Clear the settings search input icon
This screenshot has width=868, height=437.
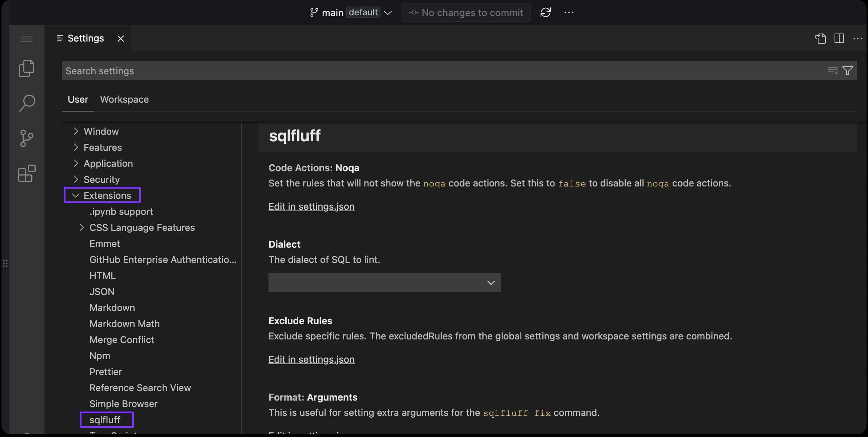click(833, 71)
